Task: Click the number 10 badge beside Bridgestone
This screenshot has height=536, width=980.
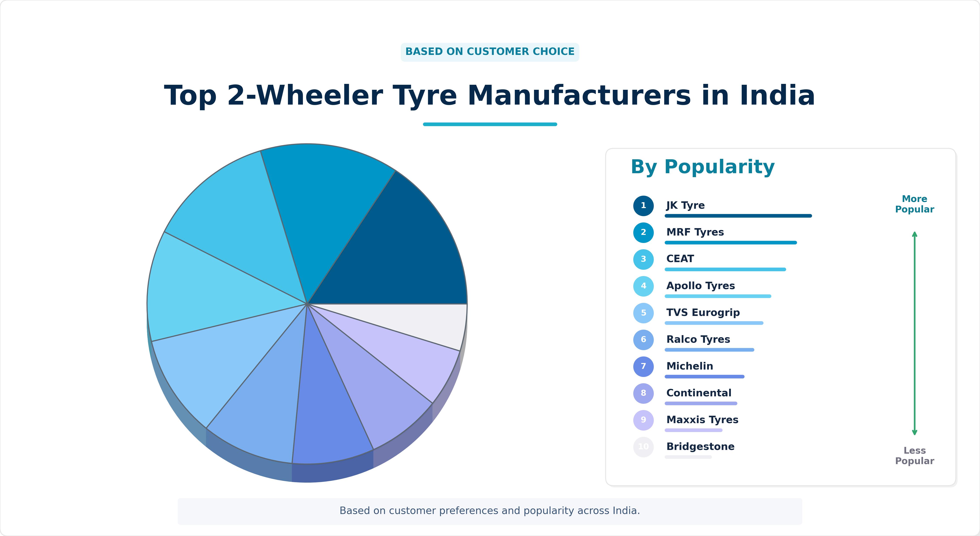Action: coord(643,447)
